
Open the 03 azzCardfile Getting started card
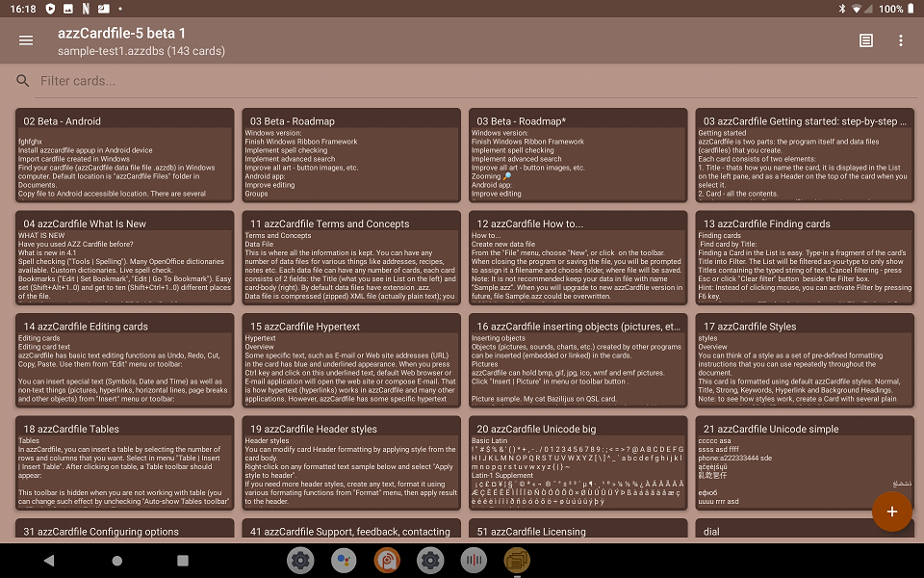point(805,155)
